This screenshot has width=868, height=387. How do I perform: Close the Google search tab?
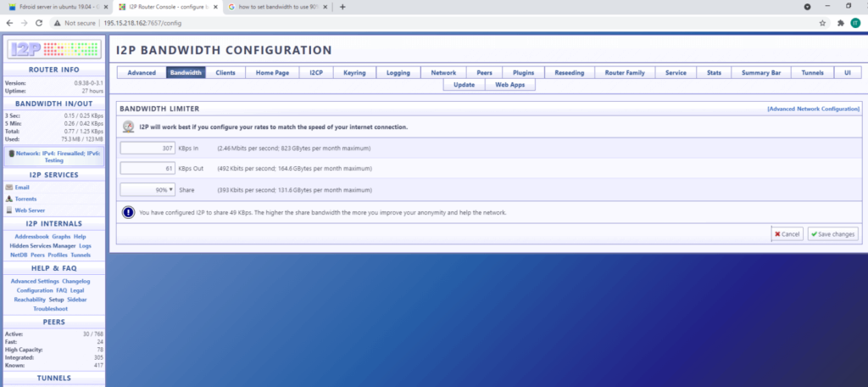(x=325, y=7)
